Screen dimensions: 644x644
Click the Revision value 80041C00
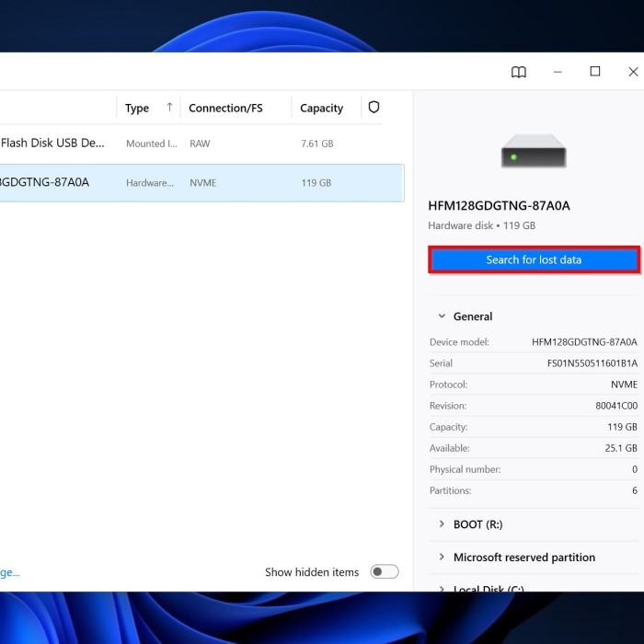coord(616,406)
